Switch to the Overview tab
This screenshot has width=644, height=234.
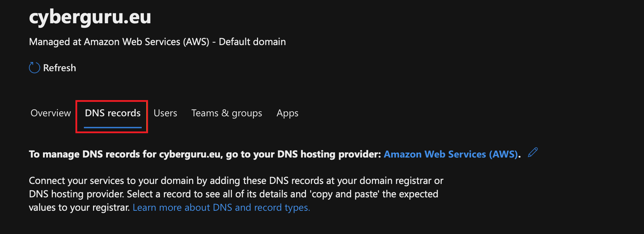click(x=51, y=113)
